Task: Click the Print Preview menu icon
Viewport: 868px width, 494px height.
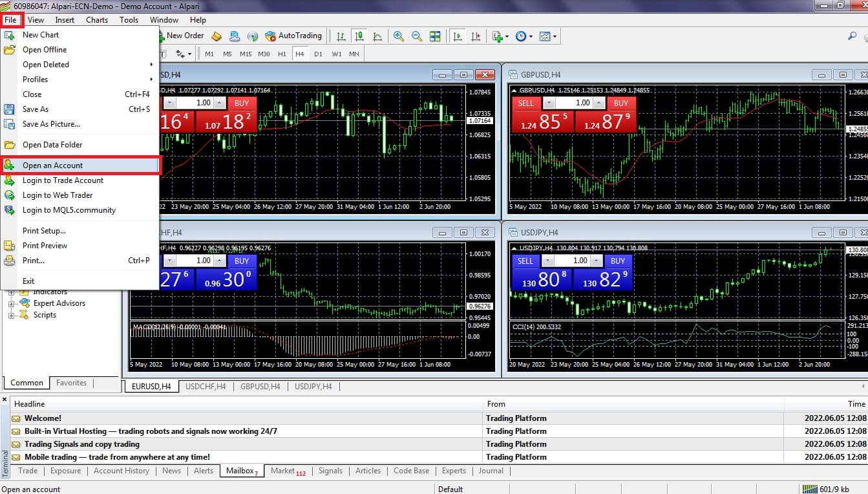Action: (x=10, y=246)
